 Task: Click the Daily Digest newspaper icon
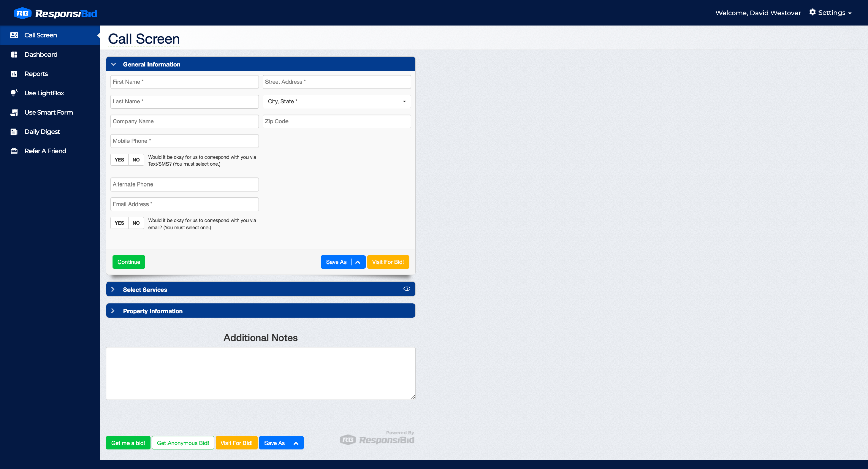pos(14,132)
